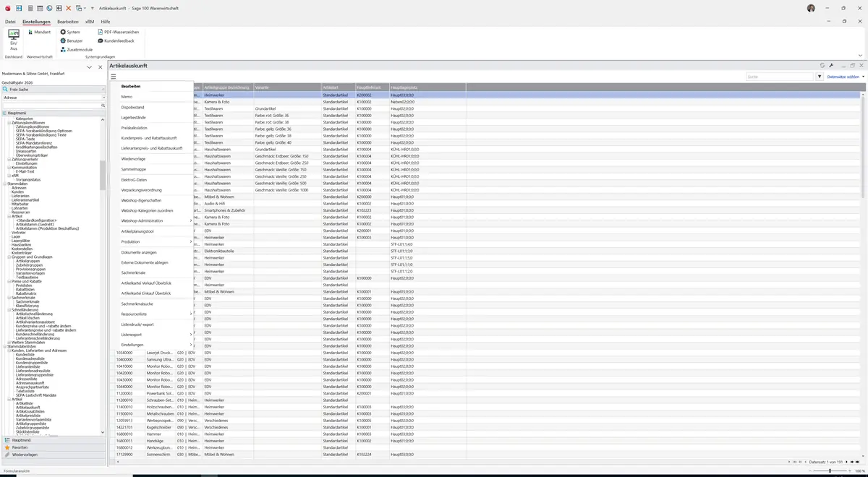Click the magnifier icon in navigation search field
868x477 pixels.
coord(103,106)
